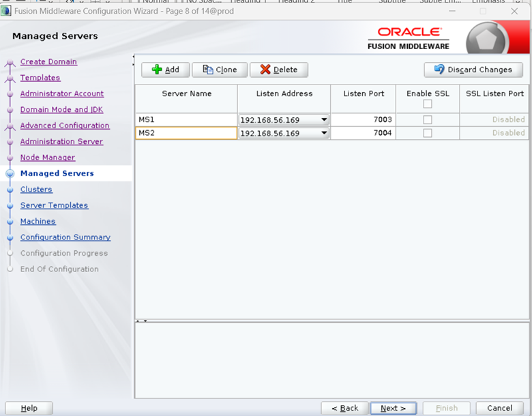Open Listen Address dropdown for MS2
This screenshot has width=532, height=416.
[x=324, y=133]
